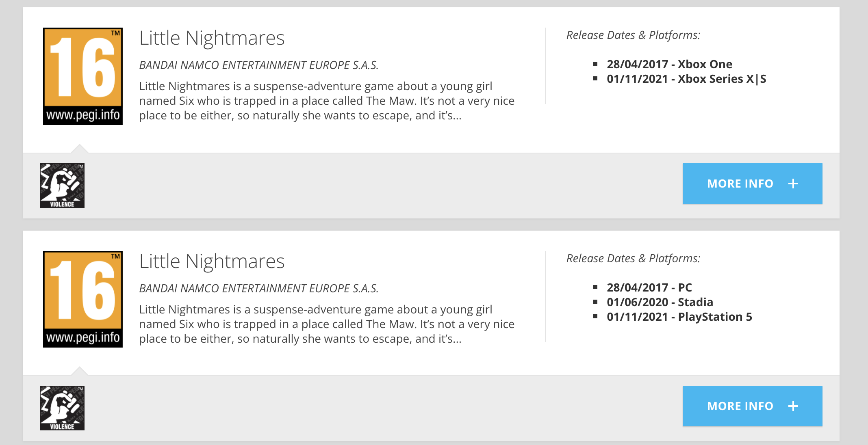
Task: Click game description text in first card
Action: click(x=327, y=101)
